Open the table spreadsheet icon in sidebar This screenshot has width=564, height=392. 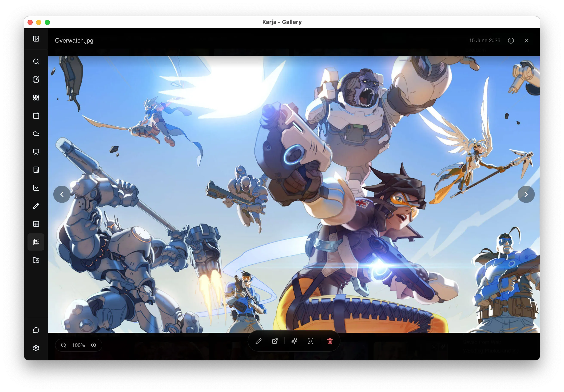36,224
